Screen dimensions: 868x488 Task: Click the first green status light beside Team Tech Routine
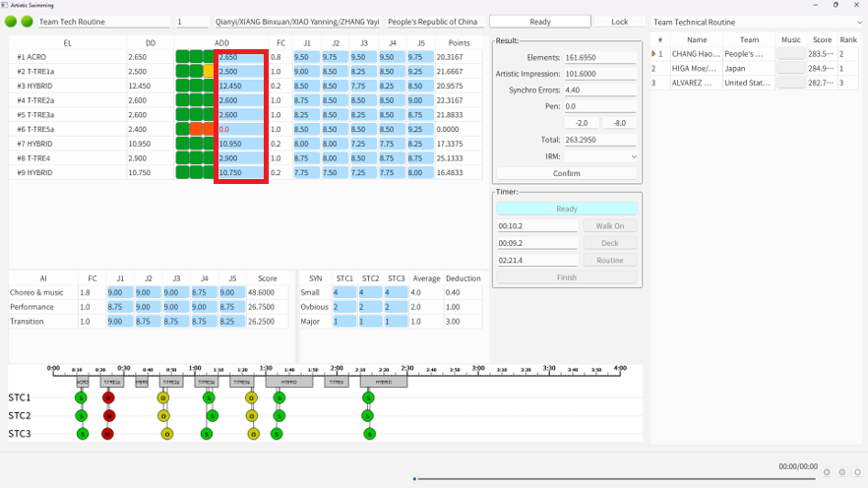pyautogui.click(x=11, y=22)
